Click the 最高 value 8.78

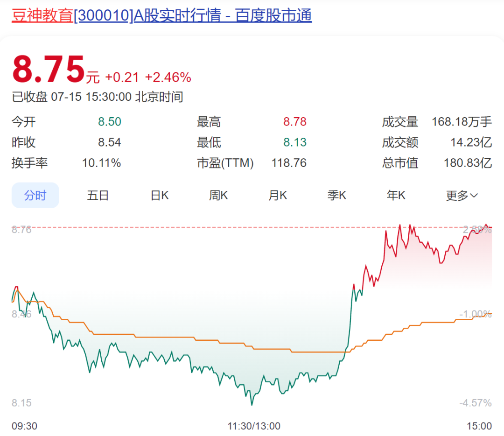coord(295,121)
